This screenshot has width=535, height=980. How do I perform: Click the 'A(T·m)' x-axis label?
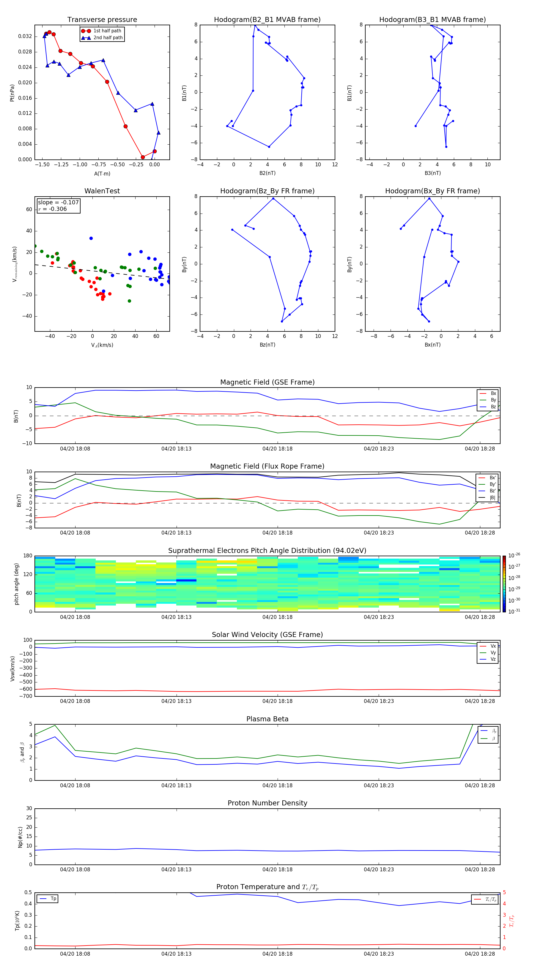tap(102, 173)
